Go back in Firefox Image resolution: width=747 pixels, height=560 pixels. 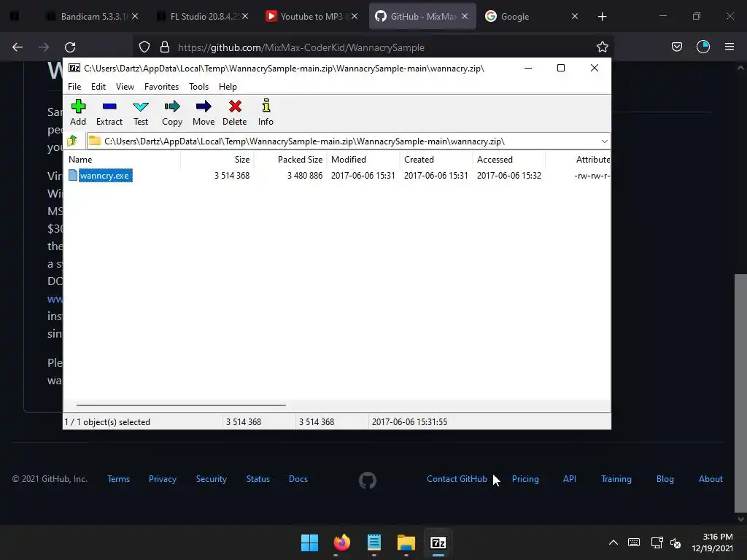pos(18,47)
